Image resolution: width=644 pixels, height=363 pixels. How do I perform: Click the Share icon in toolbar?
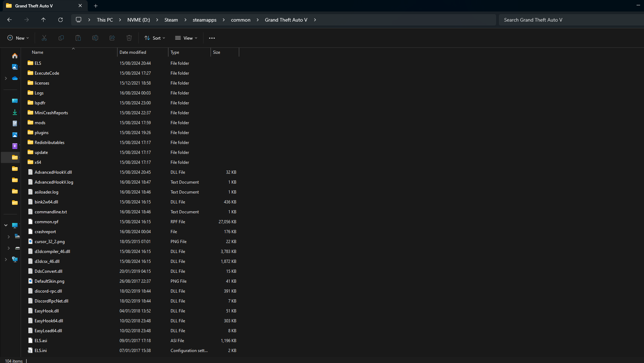112,38
